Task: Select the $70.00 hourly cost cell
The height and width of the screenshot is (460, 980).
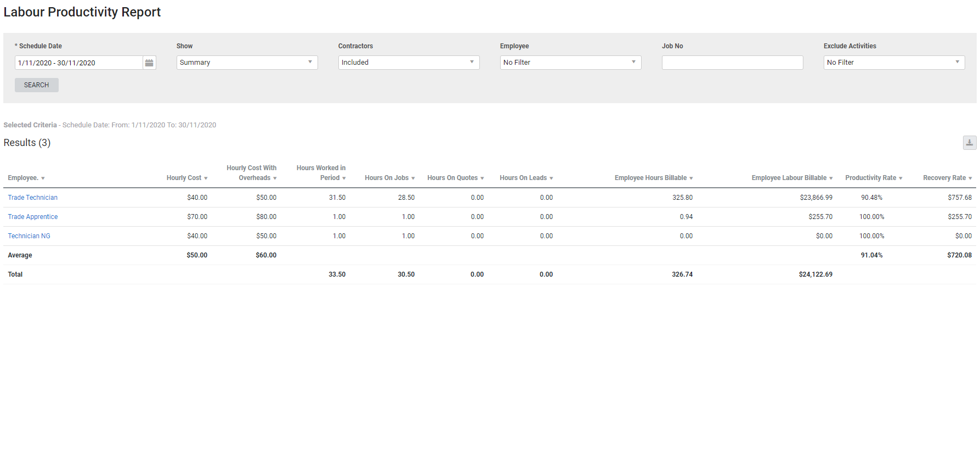Action: [x=197, y=217]
